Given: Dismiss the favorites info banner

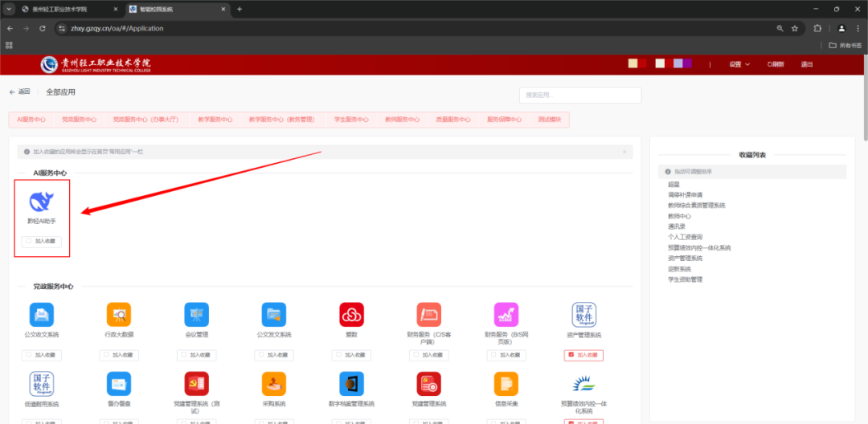Looking at the screenshot, I should [624, 152].
